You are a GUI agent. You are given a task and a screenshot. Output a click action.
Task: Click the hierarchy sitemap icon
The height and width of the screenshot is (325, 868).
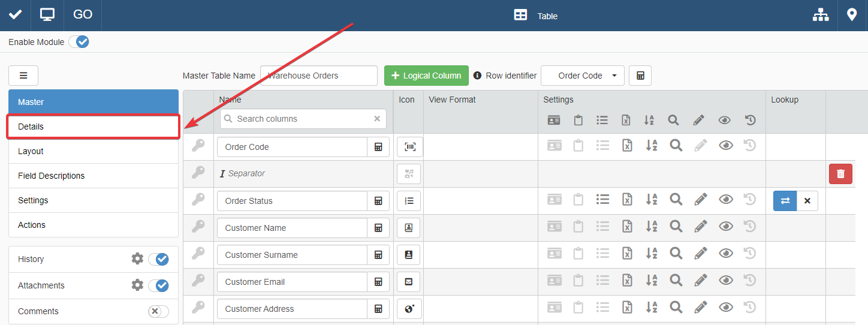click(820, 16)
